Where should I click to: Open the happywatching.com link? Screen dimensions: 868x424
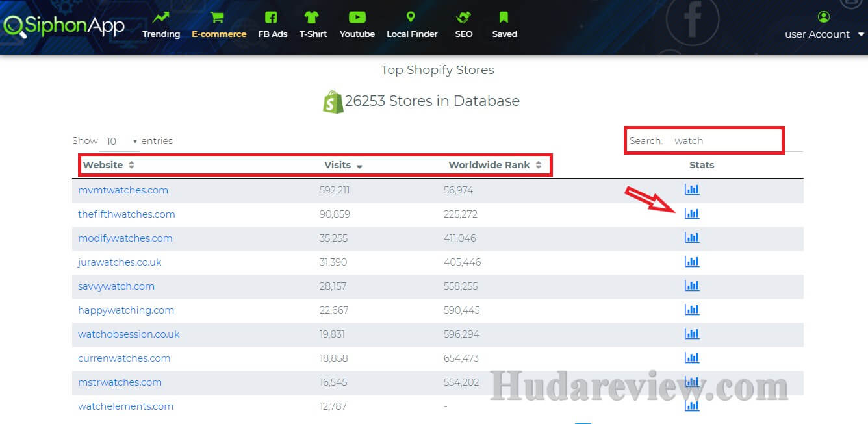126,310
